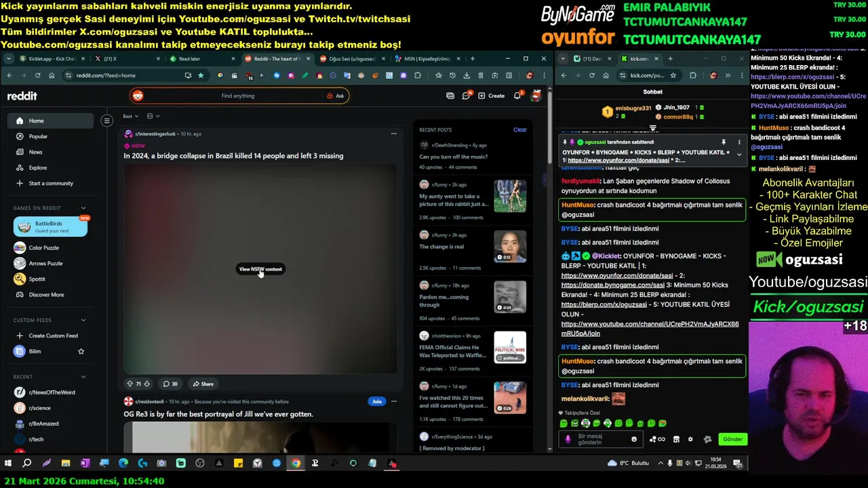Open Kick window Chrome menu three dots

(x=741, y=75)
